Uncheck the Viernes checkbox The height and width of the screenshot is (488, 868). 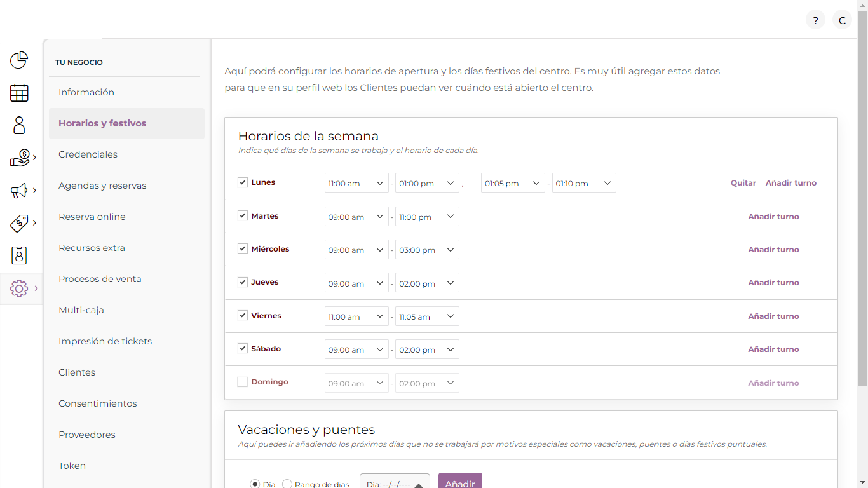[x=243, y=315]
